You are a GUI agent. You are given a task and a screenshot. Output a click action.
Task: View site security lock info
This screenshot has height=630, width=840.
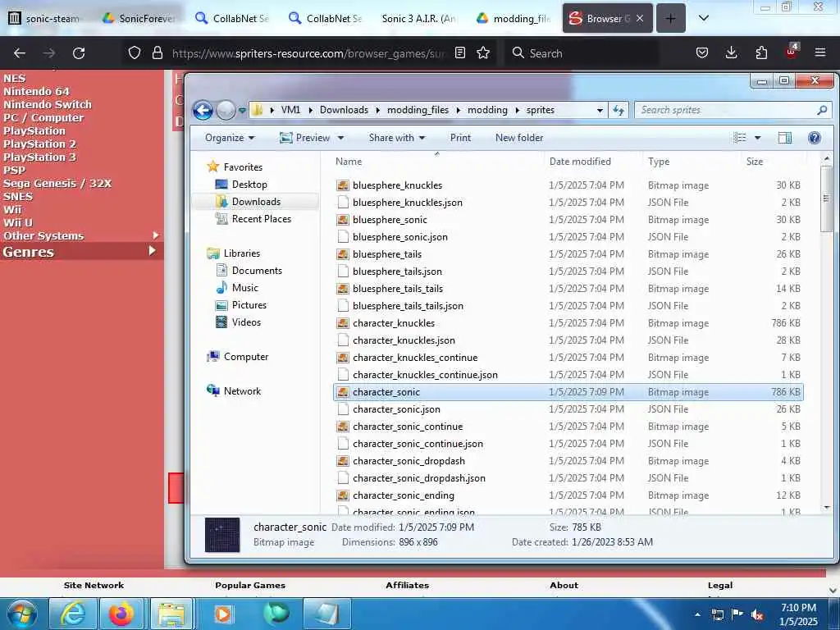(x=157, y=53)
